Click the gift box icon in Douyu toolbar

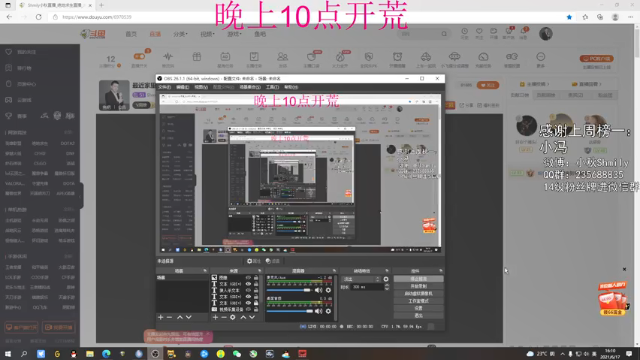point(197,57)
